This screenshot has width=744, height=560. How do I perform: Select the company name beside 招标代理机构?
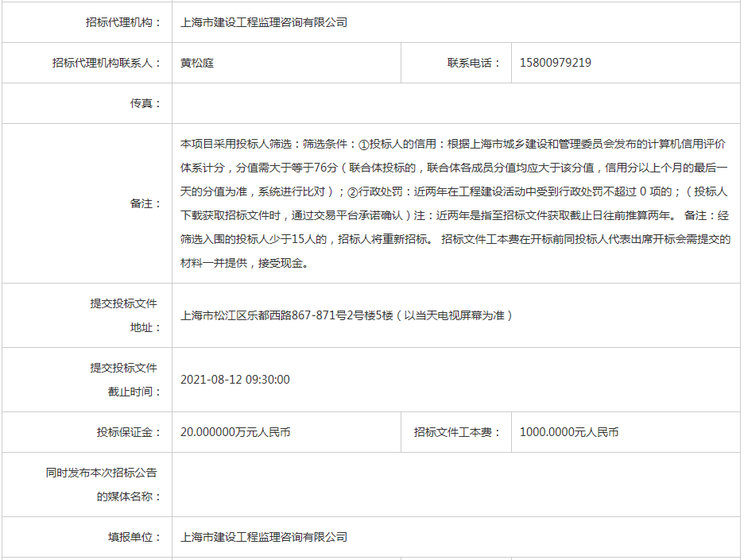pos(264,22)
